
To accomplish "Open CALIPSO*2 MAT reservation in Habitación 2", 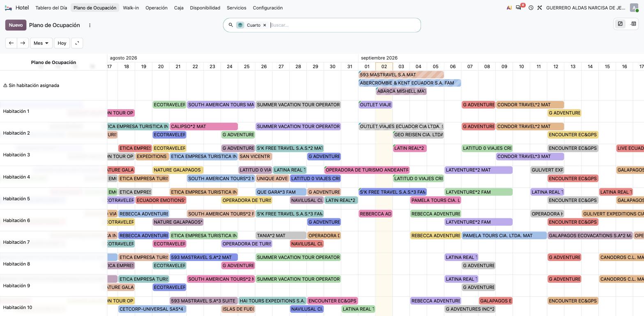I will click(204, 126).
